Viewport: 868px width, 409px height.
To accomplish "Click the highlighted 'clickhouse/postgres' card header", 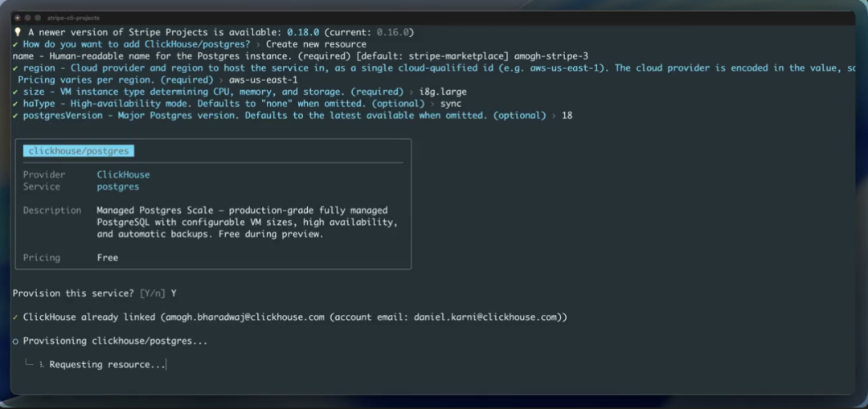I will 79,150.
